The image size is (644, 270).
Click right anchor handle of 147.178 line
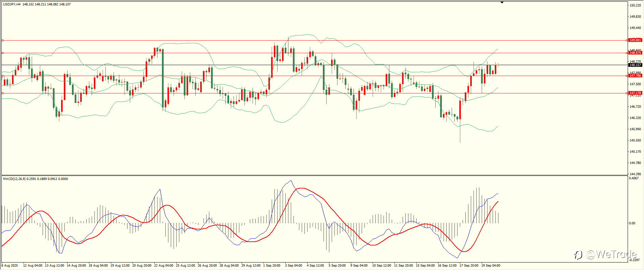627,93
